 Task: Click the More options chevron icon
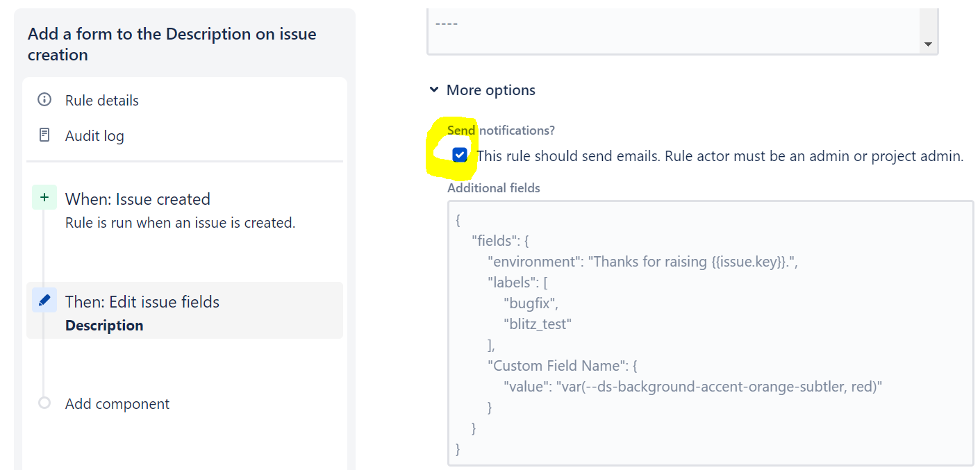(x=434, y=90)
